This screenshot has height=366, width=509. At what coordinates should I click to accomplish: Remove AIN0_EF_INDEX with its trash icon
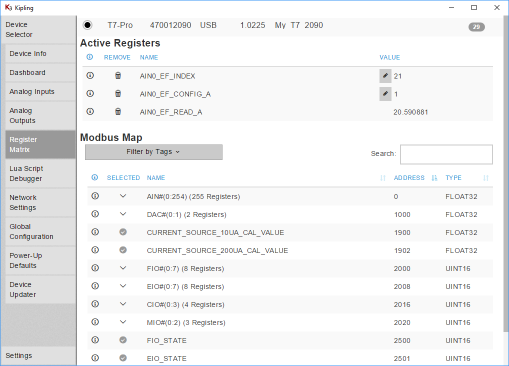118,76
